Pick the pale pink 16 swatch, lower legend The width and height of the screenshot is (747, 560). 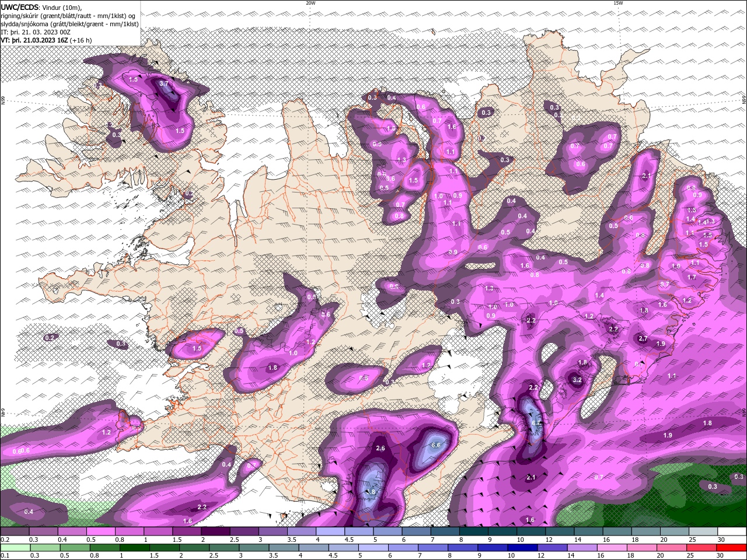612,548
